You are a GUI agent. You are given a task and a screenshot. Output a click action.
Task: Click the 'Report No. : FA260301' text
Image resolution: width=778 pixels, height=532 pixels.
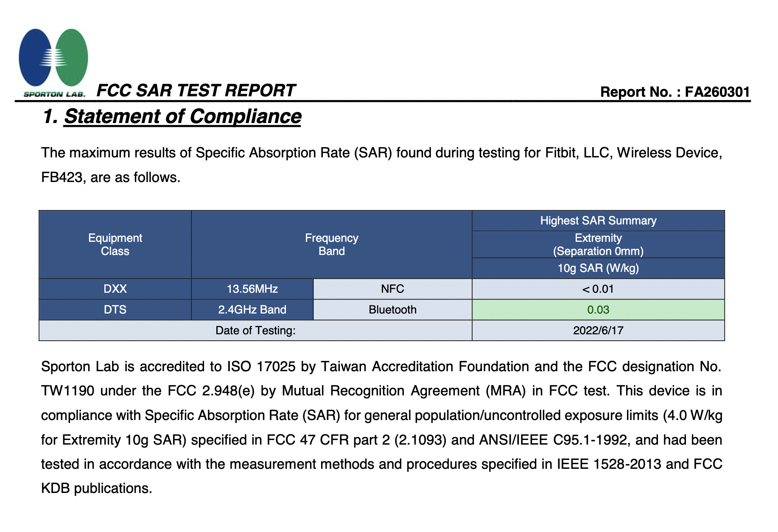pyautogui.click(x=675, y=92)
